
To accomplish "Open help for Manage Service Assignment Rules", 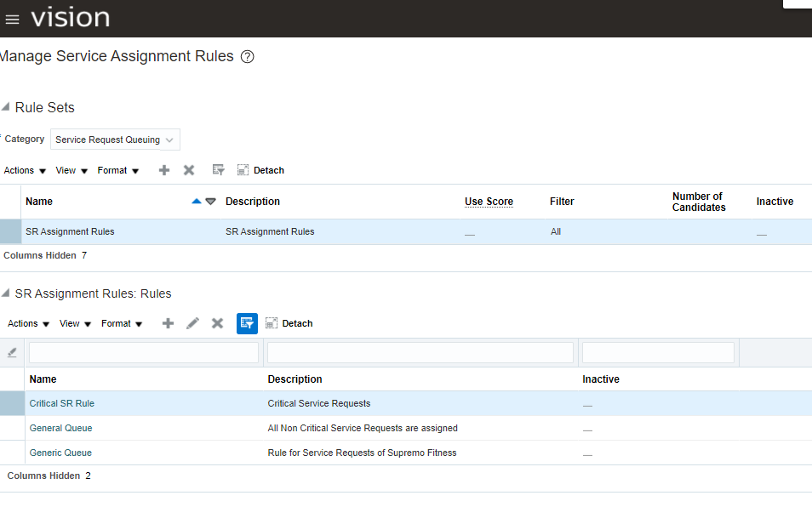I will pos(248,56).
